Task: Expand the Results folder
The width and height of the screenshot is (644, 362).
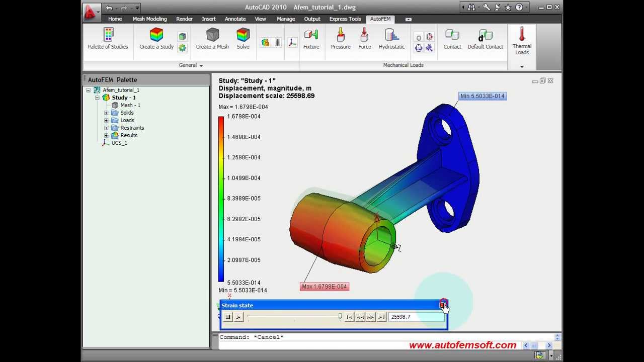Action: point(106,135)
